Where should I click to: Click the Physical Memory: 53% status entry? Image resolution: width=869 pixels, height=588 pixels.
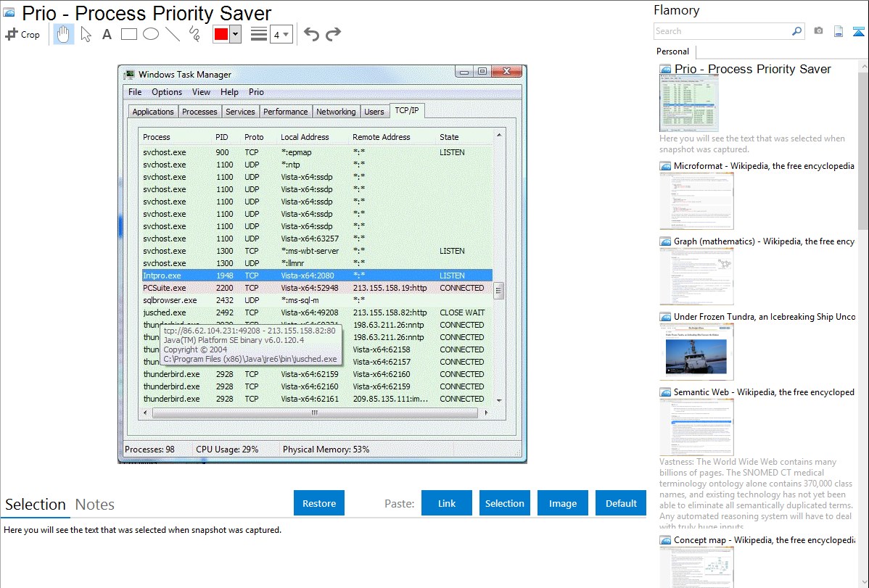pos(326,450)
